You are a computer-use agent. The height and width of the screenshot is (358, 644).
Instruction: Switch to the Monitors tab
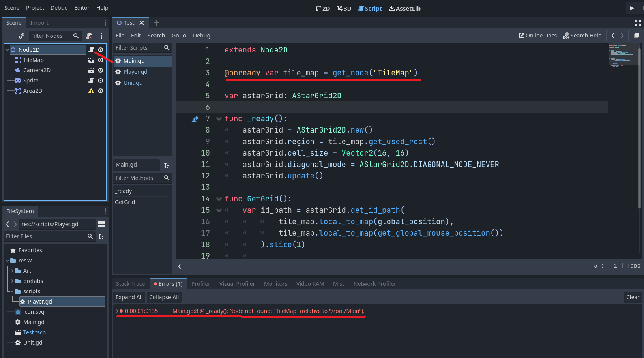pyautogui.click(x=275, y=283)
